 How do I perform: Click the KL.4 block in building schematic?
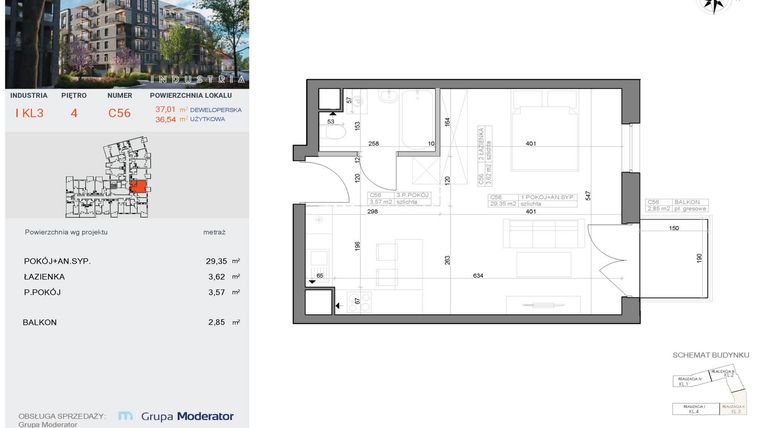point(695,409)
